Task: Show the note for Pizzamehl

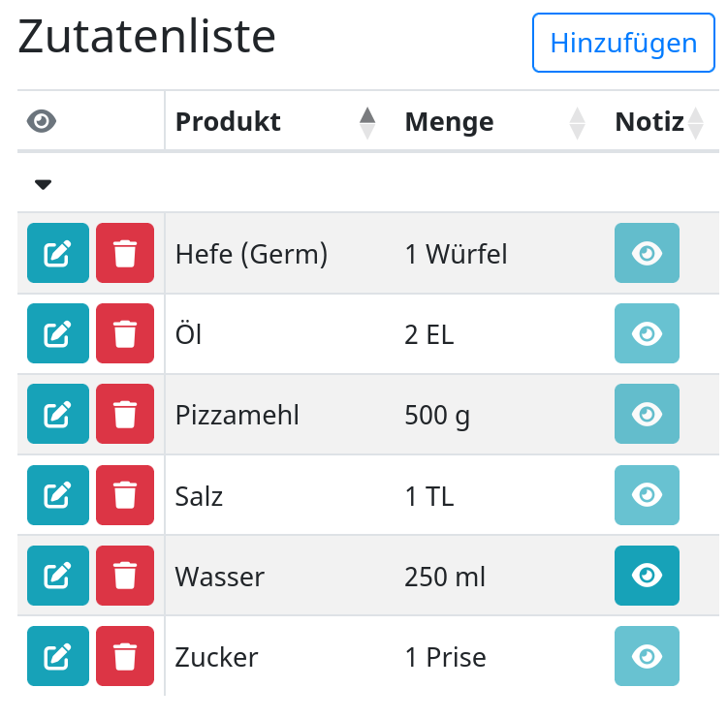Action: tap(647, 414)
